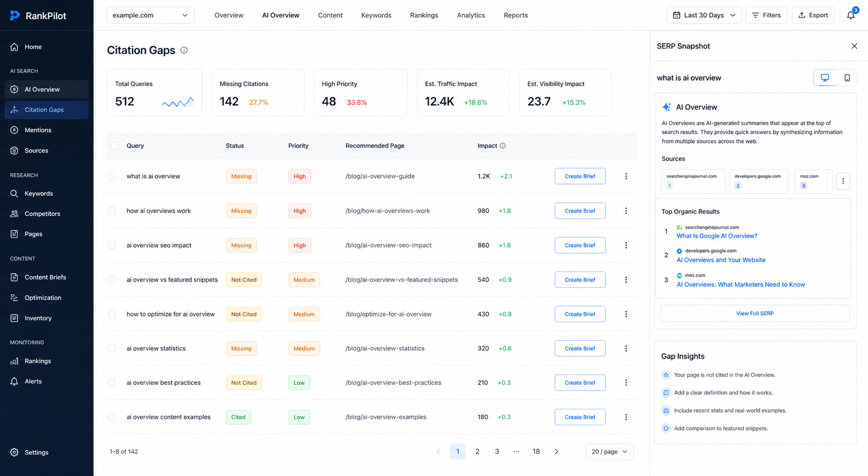Open Rankings under Monitoring
The image size is (868, 476).
[47, 361]
